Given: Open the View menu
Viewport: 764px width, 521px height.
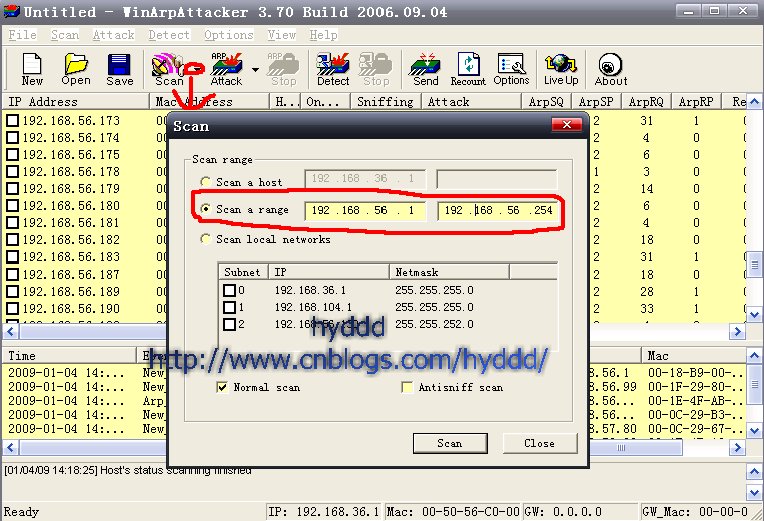Looking at the screenshot, I should click(x=282, y=35).
